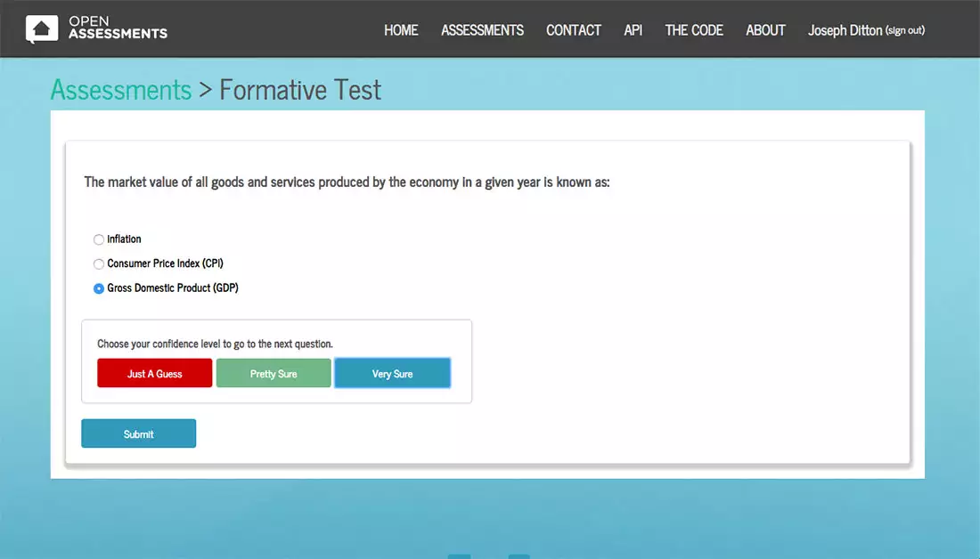Viewport: 980px width, 559px height.
Task: Click the Formative Test heading text
Action: [300, 90]
